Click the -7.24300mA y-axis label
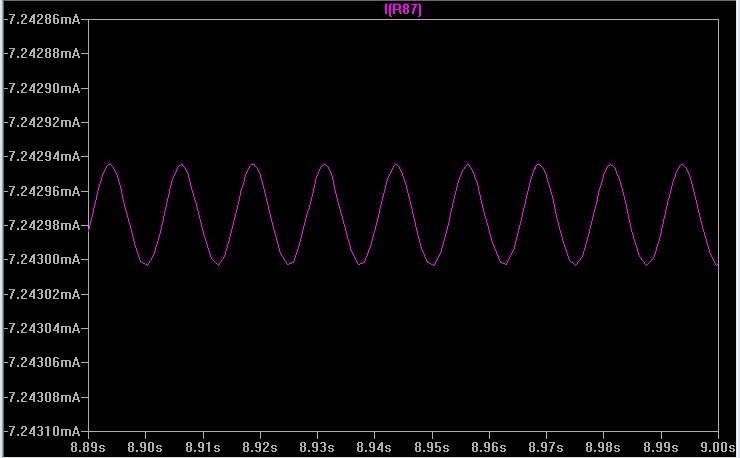This screenshot has width=740, height=458. pyautogui.click(x=42, y=259)
